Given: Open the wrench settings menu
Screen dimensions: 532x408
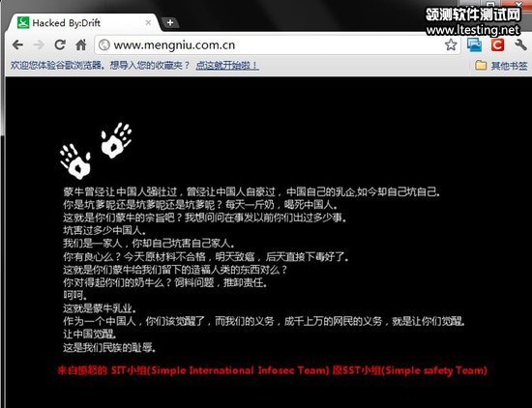Looking at the screenshot, I should 520,44.
